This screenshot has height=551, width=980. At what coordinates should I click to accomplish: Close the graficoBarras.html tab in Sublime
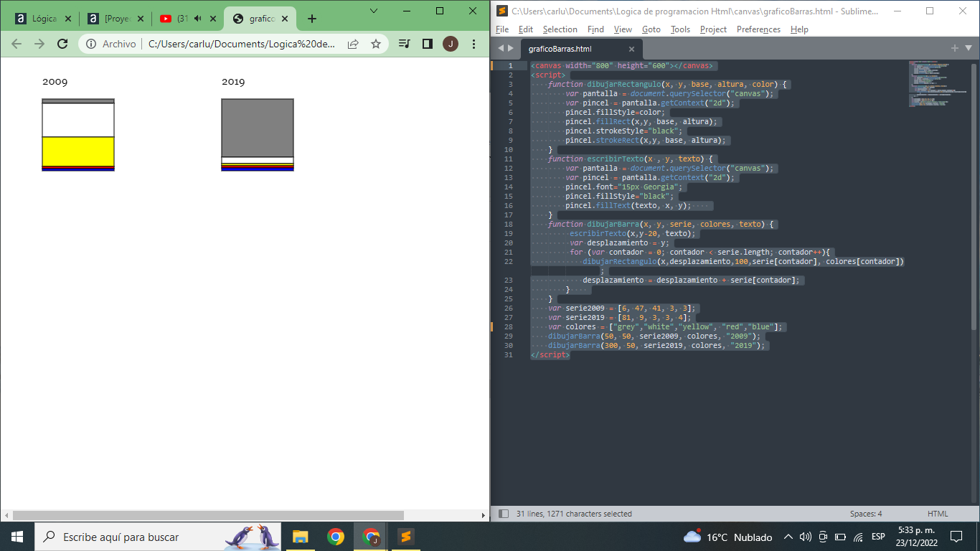coord(632,50)
